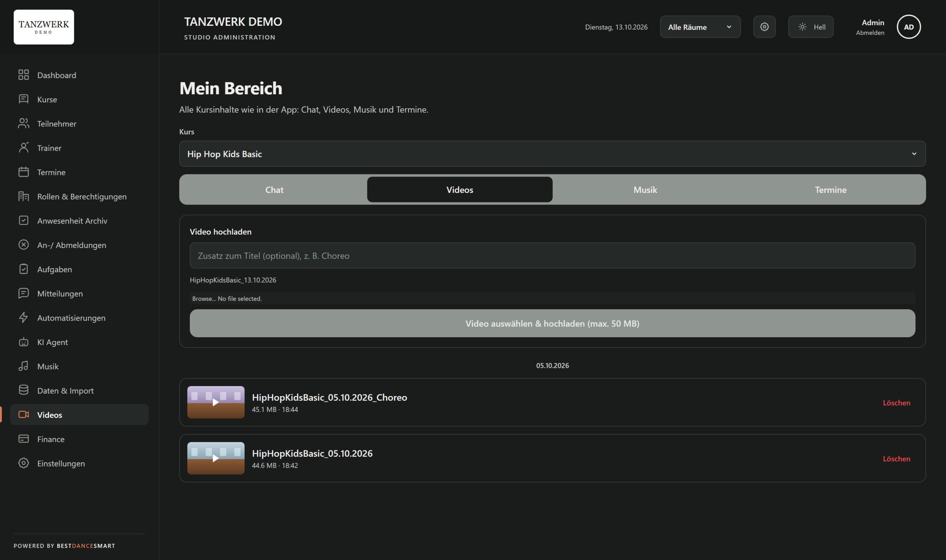Viewport: 946px width, 560px height.
Task: Switch to the Musik tab
Action: (645, 189)
